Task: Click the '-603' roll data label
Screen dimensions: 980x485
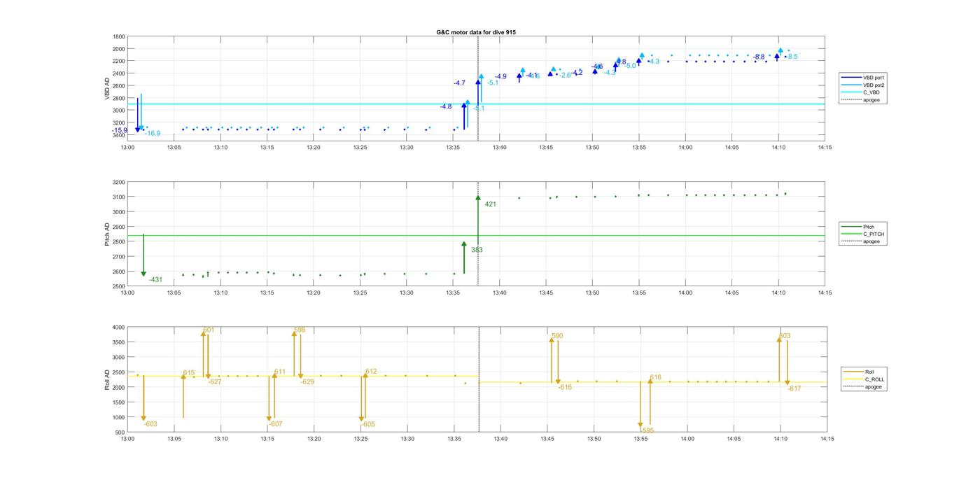Action: (150, 424)
